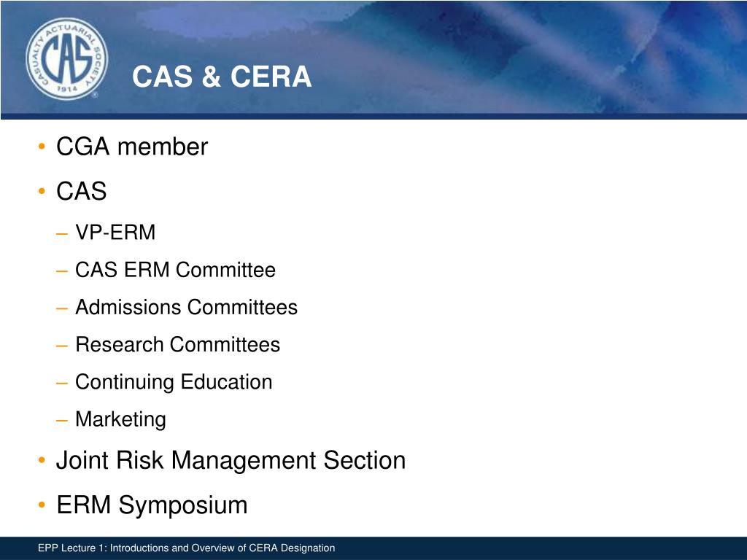Click the "CGA member" bullet text

click(132, 147)
